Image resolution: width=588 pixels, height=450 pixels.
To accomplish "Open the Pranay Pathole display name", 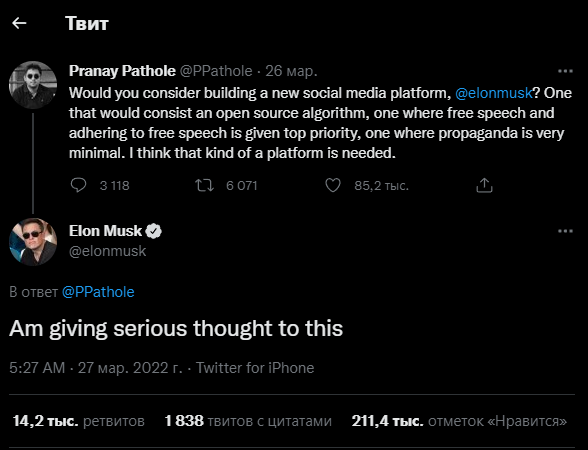I will [122, 71].
